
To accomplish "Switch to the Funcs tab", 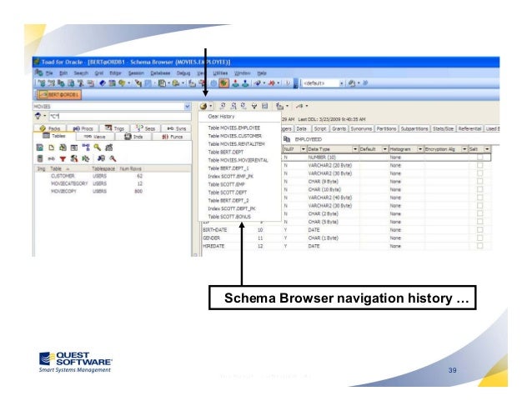I will pos(172,137).
